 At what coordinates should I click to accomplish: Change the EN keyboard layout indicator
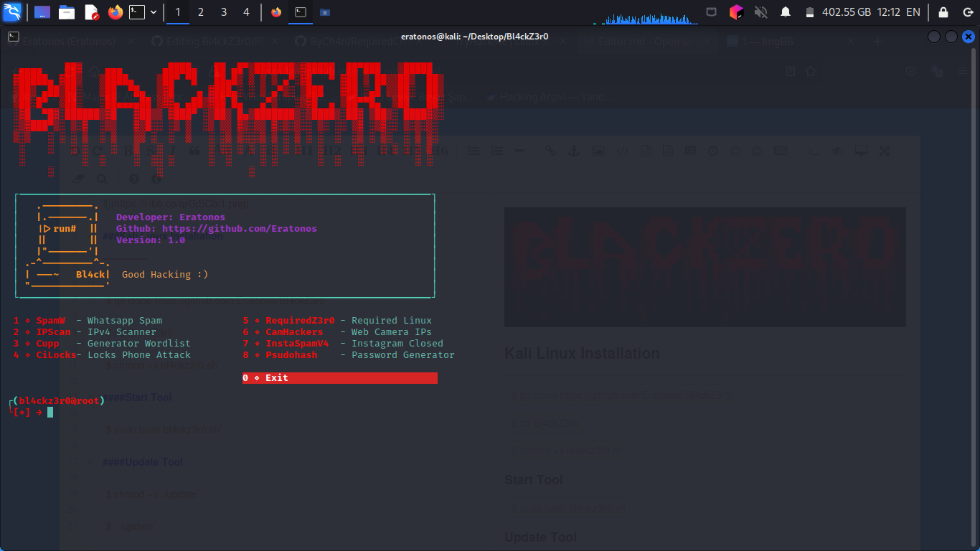click(913, 12)
